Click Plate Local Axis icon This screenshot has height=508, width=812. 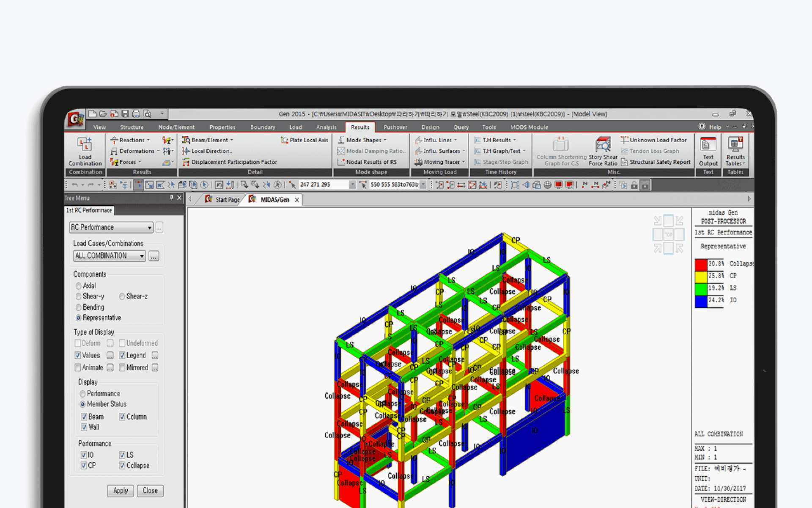pyautogui.click(x=284, y=140)
